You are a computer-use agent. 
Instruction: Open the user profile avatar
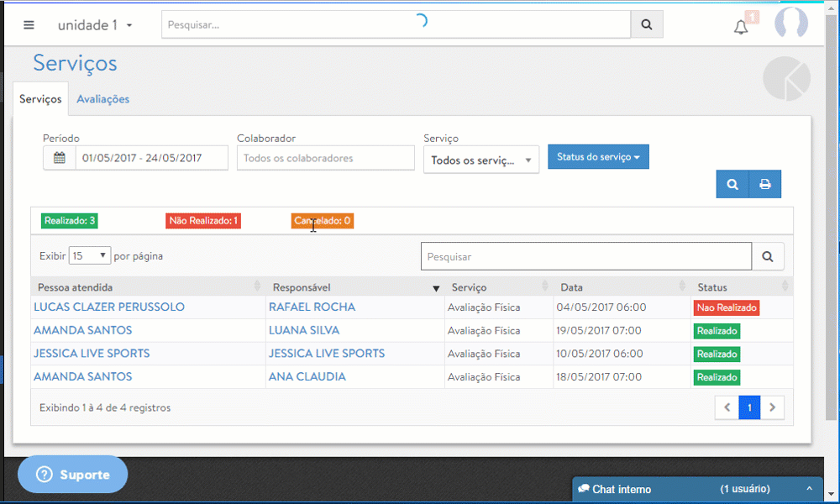tap(790, 24)
